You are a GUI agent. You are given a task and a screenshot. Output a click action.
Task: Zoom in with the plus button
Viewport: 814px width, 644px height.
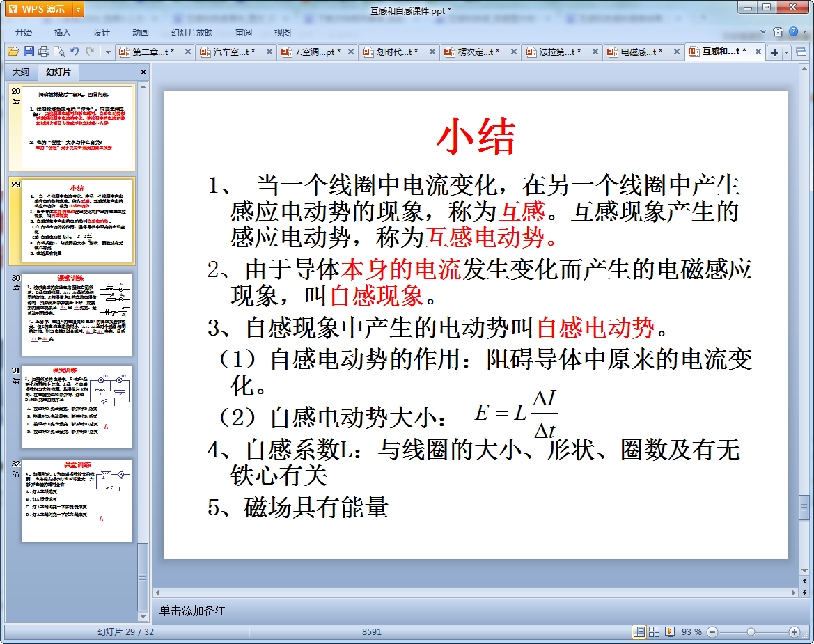click(794, 631)
